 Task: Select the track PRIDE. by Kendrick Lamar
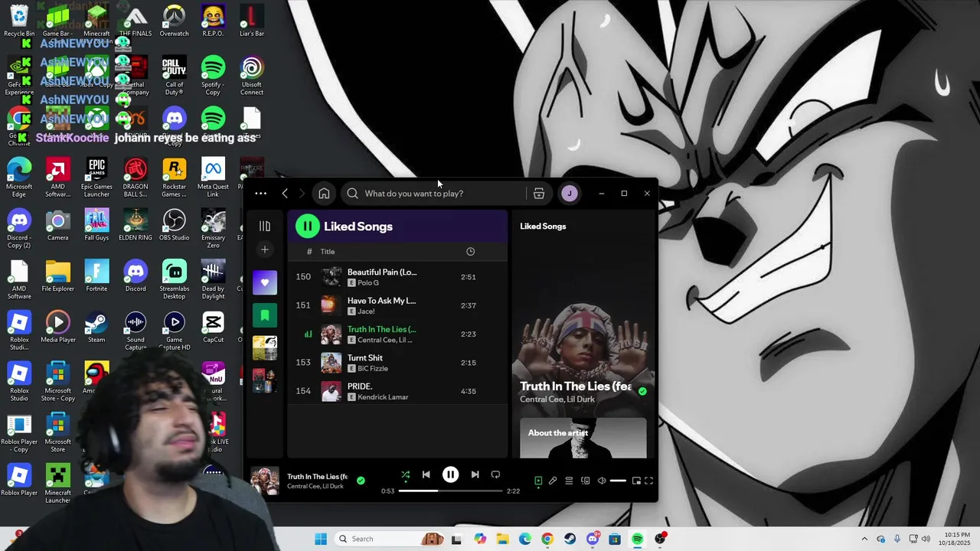(x=397, y=391)
